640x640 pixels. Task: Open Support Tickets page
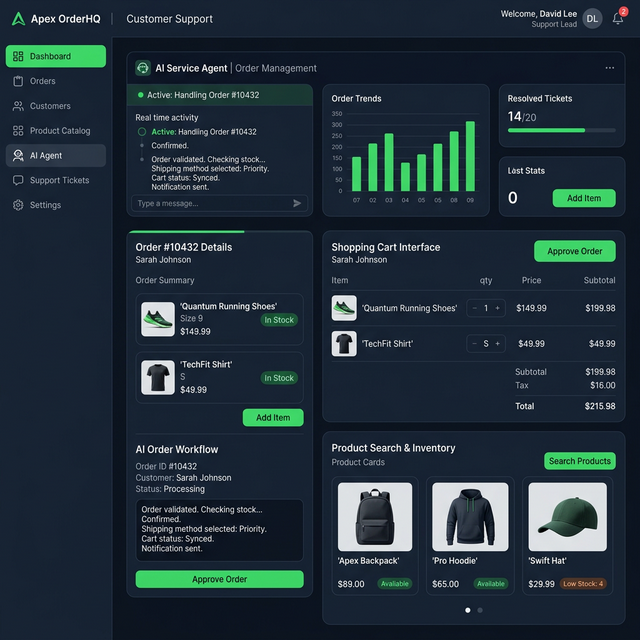coord(56,180)
